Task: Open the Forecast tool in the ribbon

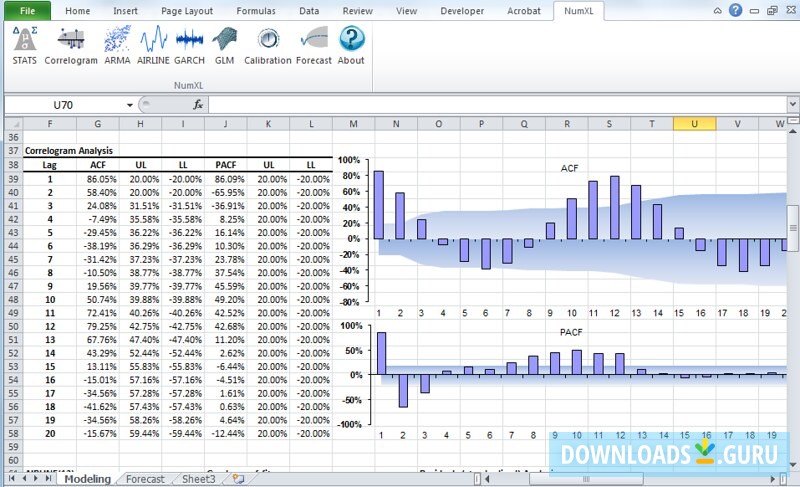Action: tap(314, 46)
